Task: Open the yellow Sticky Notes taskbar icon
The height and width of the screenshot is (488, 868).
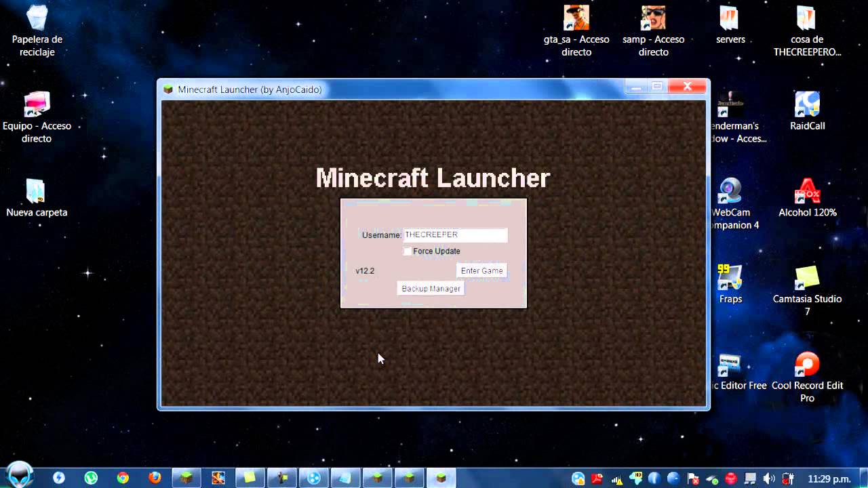Action: click(250, 478)
